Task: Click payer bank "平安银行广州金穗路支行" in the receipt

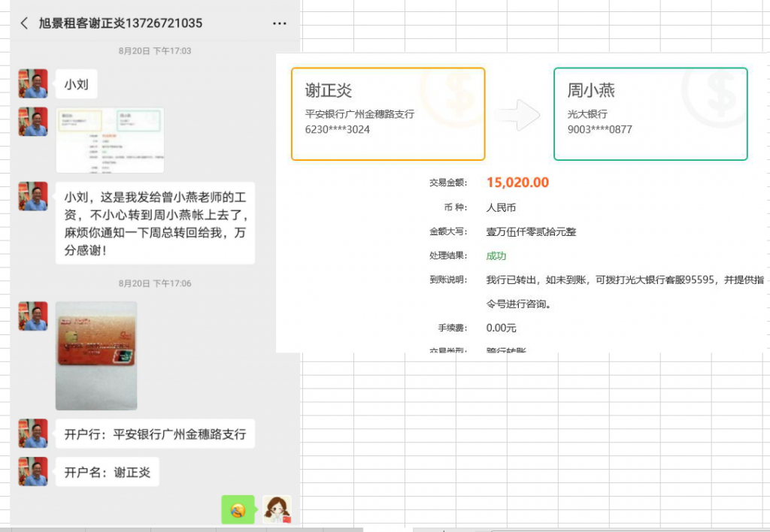Action: (360, 114)
